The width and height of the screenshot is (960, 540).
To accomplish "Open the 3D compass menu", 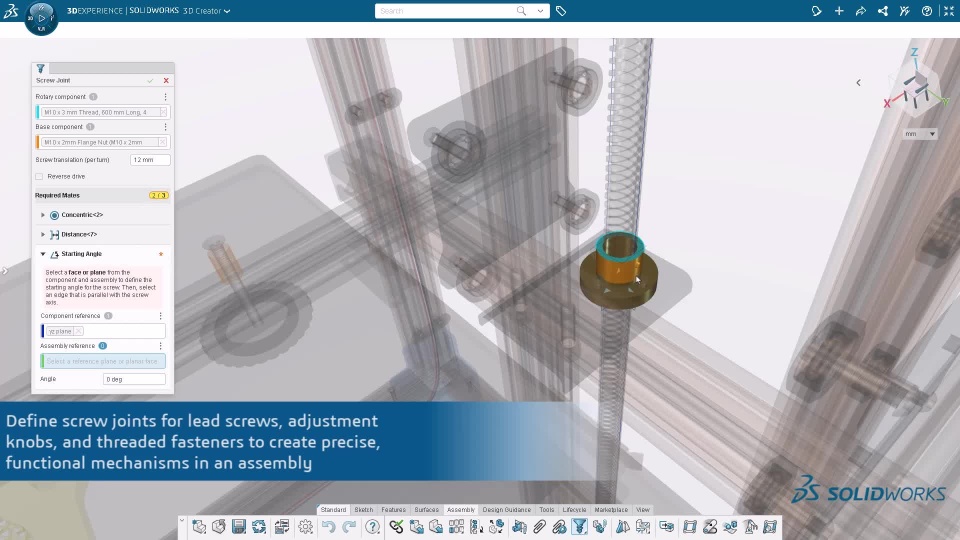I will (x=41, y=18).
